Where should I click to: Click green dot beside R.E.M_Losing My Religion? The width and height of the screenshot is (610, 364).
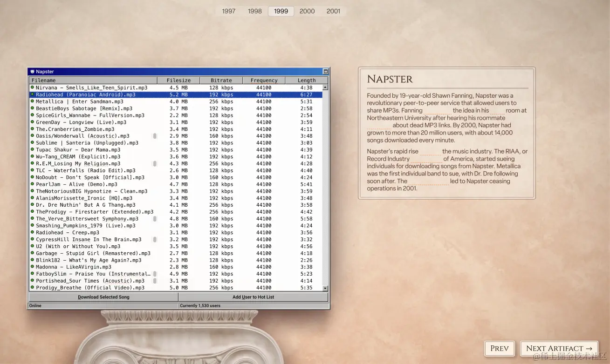[33, 163]
